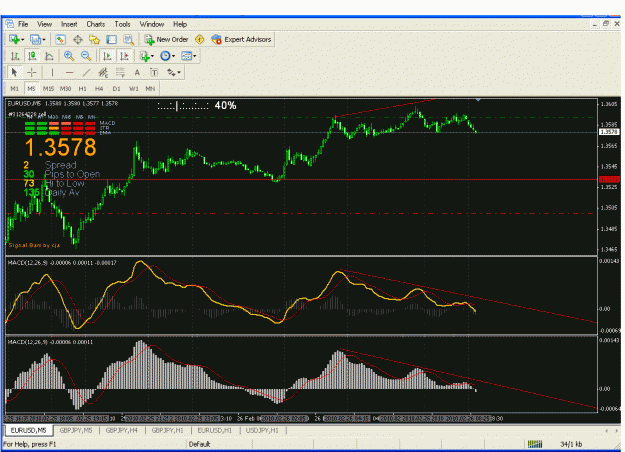Screen dimensions: 625x452
Task: Expand the Periods dropdown arrow
Action: coord(173,56)
